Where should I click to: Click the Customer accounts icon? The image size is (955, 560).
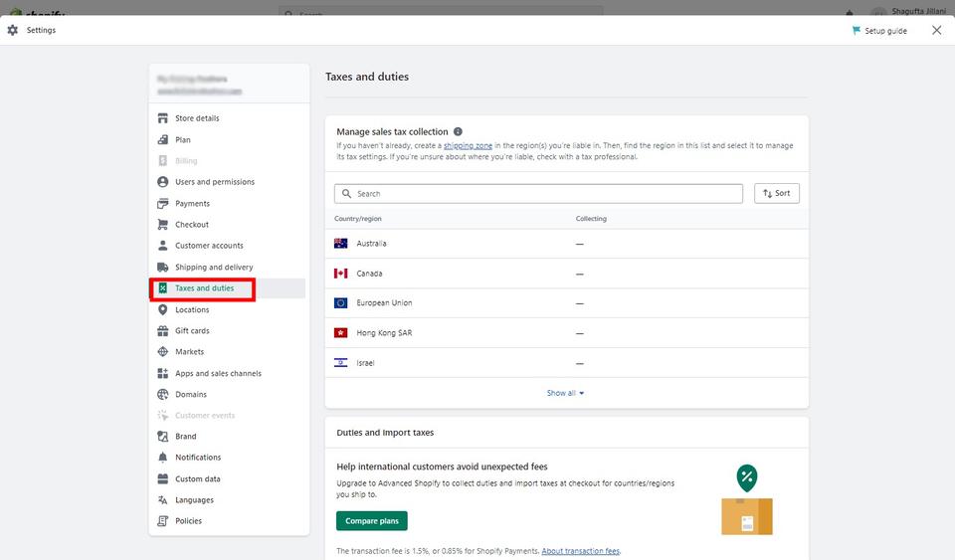(x=162, y=246)
